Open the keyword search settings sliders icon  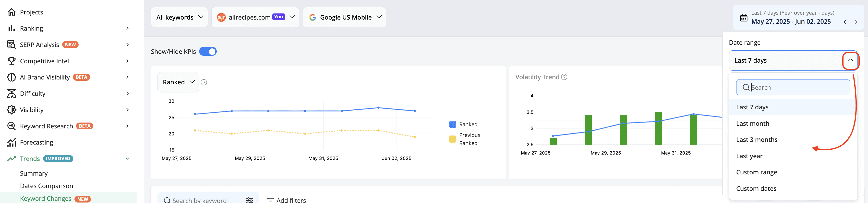pos(249,200)
